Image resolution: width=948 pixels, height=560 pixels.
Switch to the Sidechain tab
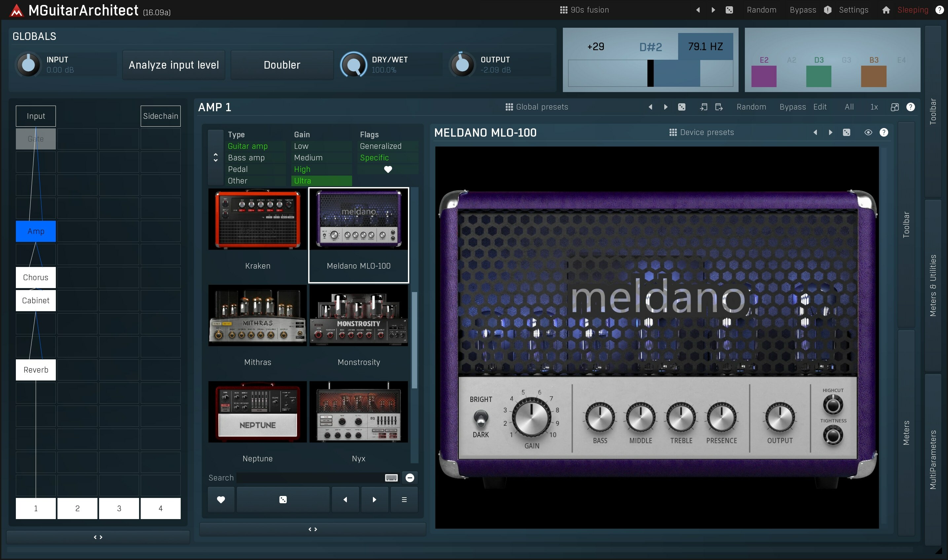click(x=160, y=116)
